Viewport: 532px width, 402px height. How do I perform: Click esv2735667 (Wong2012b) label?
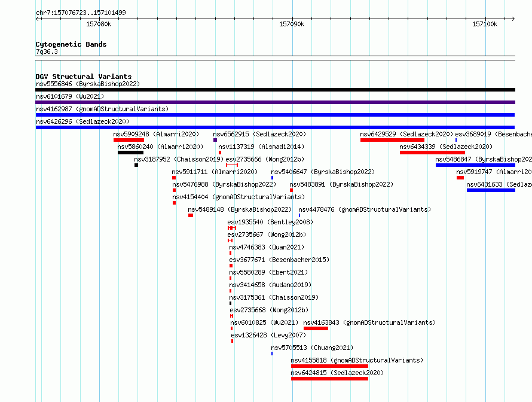click(267, 234)
